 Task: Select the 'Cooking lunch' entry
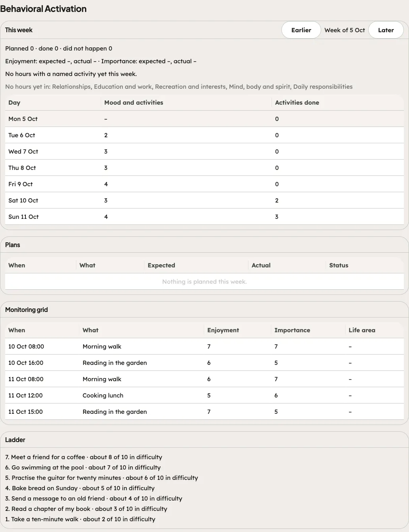tap(204, 396)
